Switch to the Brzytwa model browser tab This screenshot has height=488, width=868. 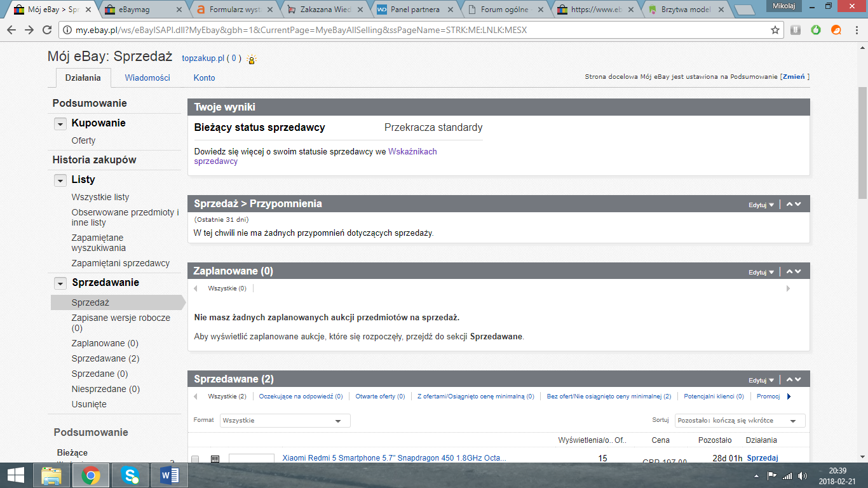click(x=685, y=10)
